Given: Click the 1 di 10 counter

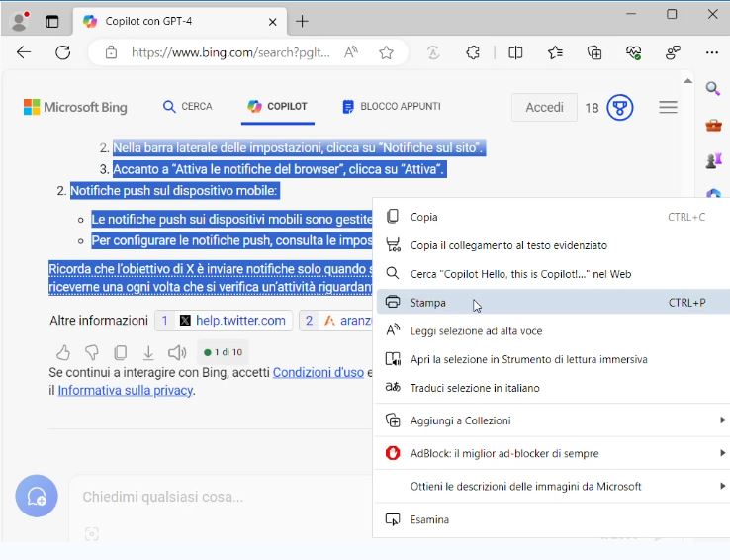Looking at the screenshot, I should pos(224,352).
